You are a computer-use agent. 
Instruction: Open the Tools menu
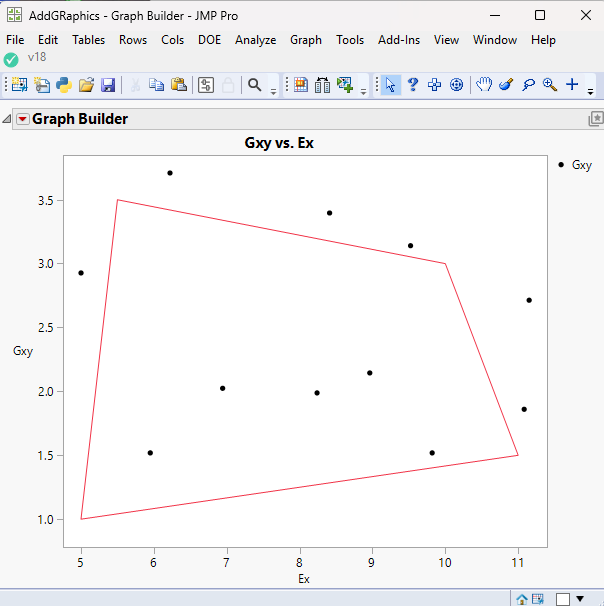[350, 40]
